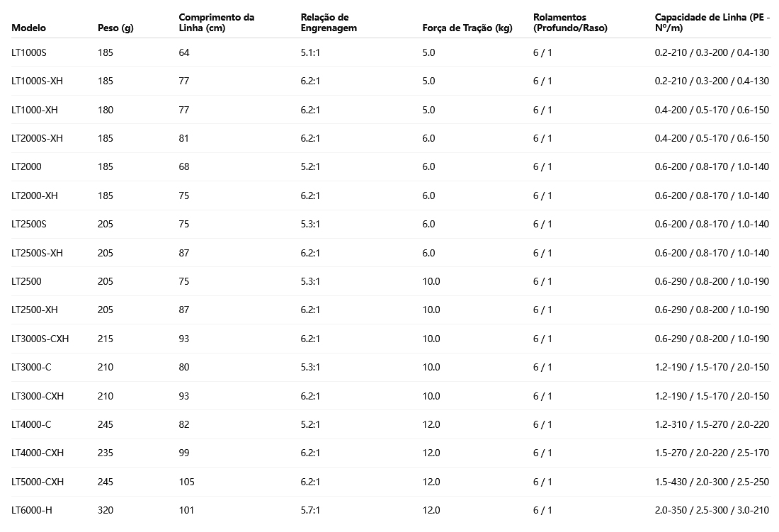Click weight value 320 for LT6000-H
This screenshot has height=532, width=779.
point(106,510)
